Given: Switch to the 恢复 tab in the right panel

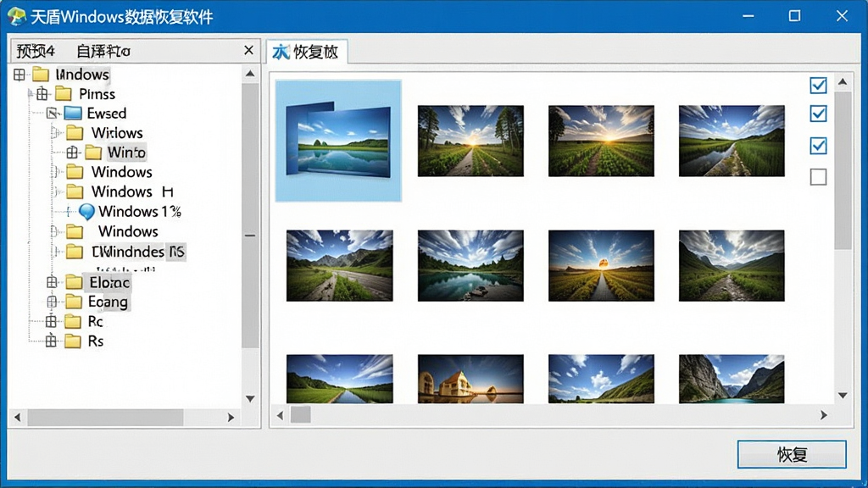Looking at the screenshot, I should (307, 52).
